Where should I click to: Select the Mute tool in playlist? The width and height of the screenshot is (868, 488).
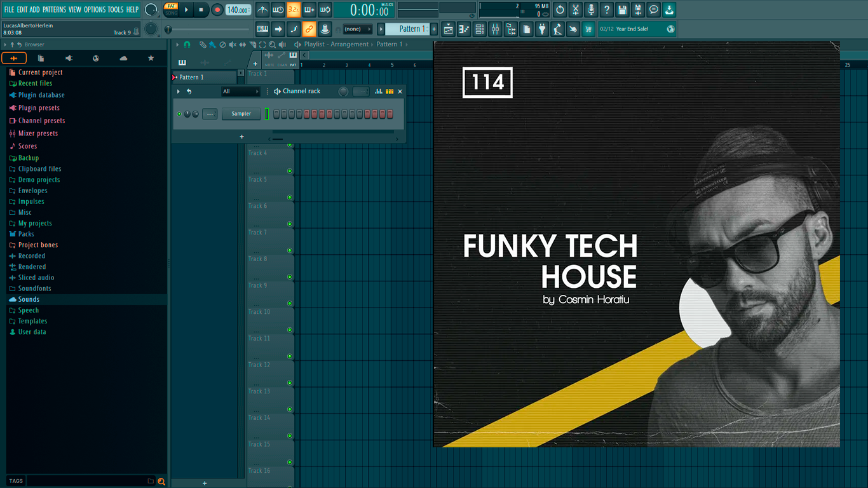[x=233, y=44]
